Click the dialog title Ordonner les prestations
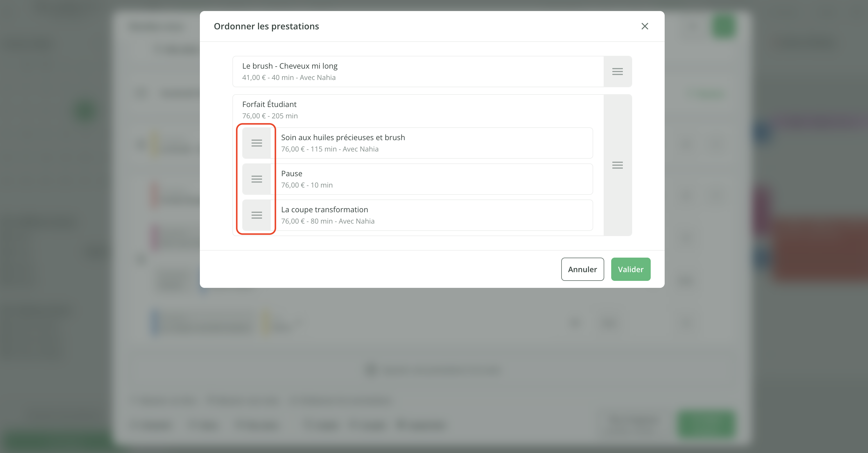868x453 pixels. [x=266, y=26]
